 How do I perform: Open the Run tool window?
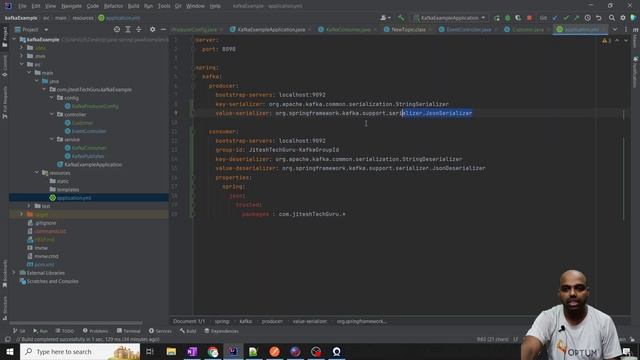(x=40, y=331)
